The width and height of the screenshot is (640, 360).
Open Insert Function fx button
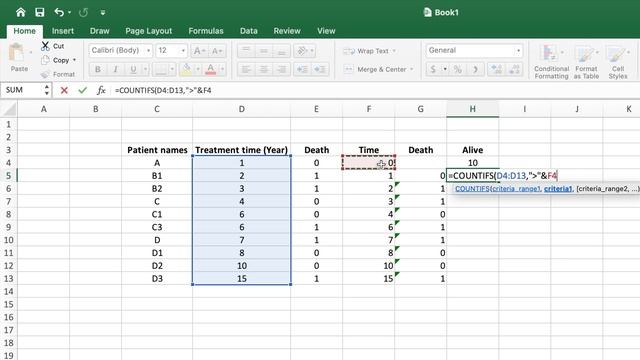point(101,90)
